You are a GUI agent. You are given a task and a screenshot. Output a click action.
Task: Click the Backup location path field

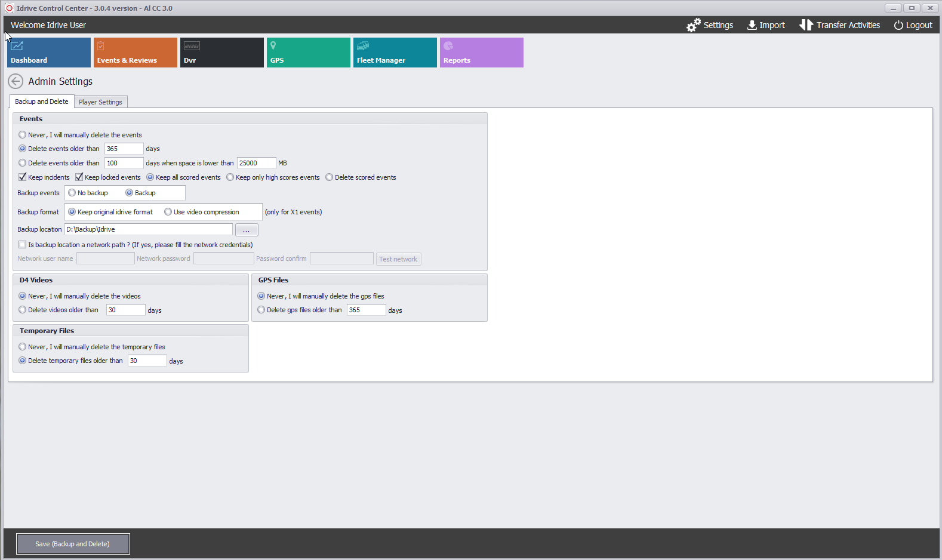coord(149,229)
